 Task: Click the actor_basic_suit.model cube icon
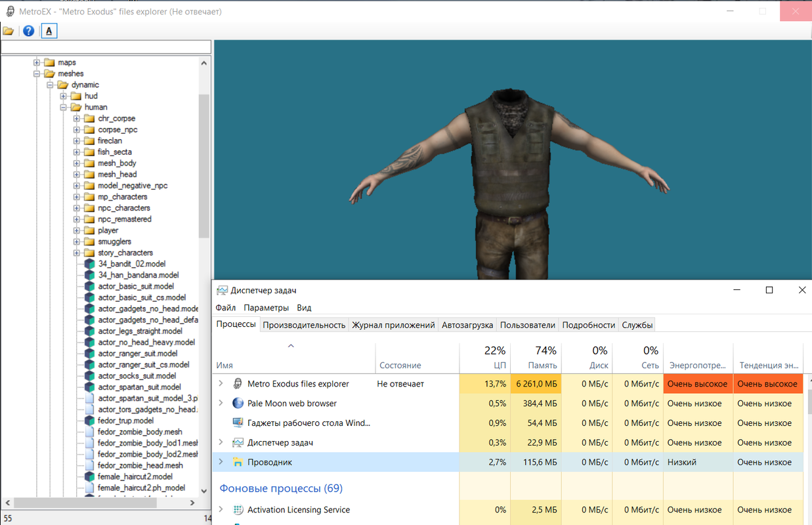point(90,286)
